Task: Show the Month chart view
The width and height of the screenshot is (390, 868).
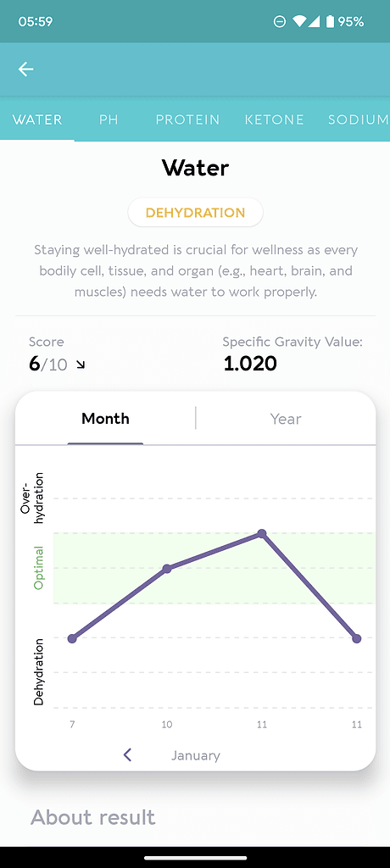Action: [x=105, y=419]
